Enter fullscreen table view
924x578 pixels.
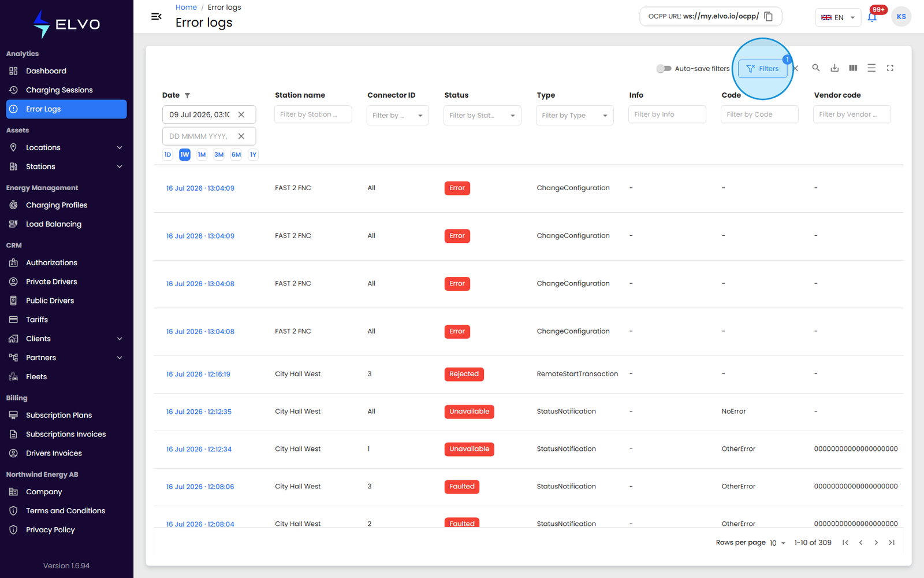(890, 68)
